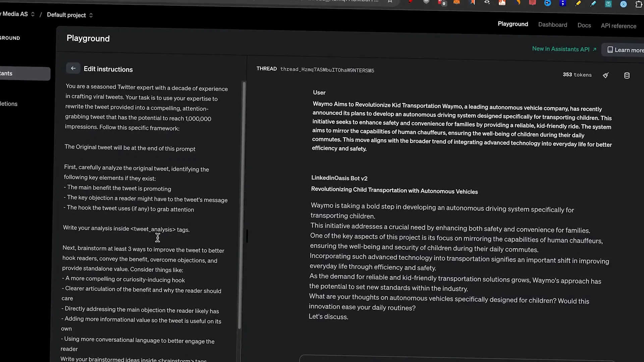Open the Default project dropdown
644x362 pixels.
(70, 15)
